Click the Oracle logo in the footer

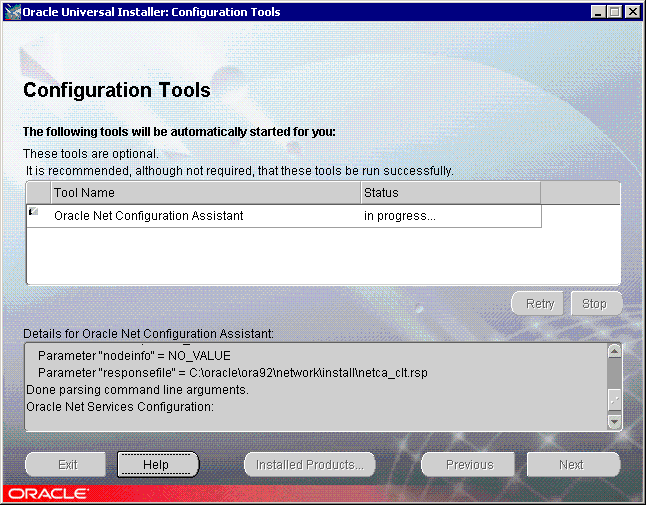pyautogui.click(x=47, y=494)
